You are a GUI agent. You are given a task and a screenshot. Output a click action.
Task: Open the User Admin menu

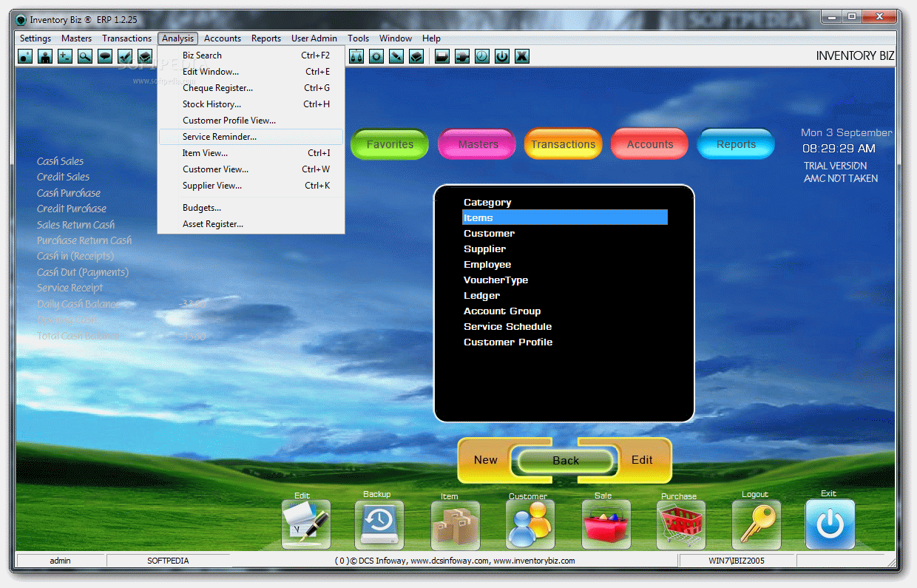pyautogui.click(x=314, y=38)
